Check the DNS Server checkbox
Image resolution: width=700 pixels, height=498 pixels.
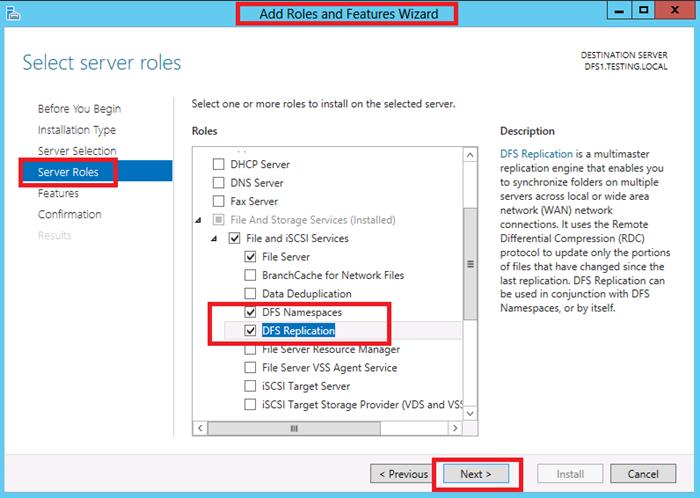coord(218,183)
